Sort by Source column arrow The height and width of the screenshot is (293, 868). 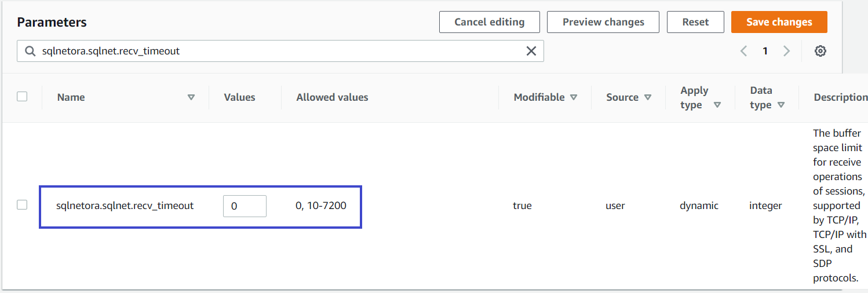(648, 97)
